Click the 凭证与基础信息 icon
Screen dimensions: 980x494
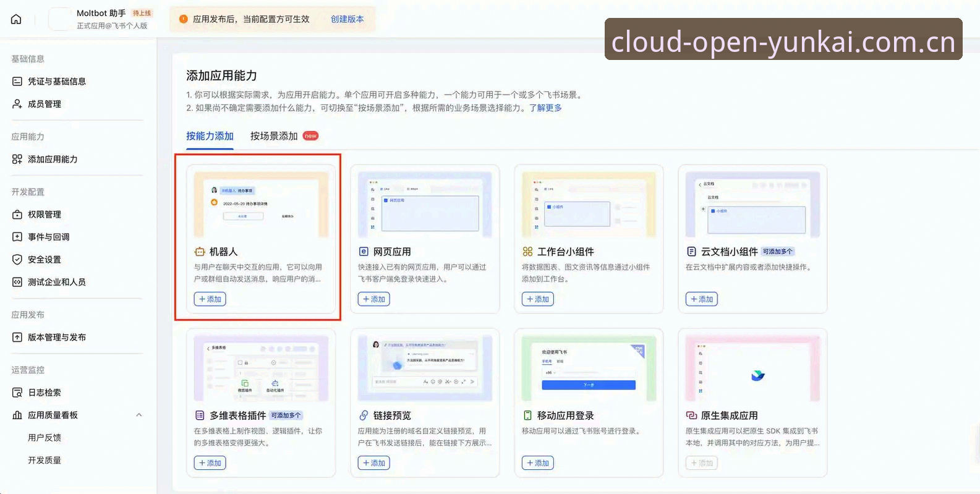coord(17,82)
